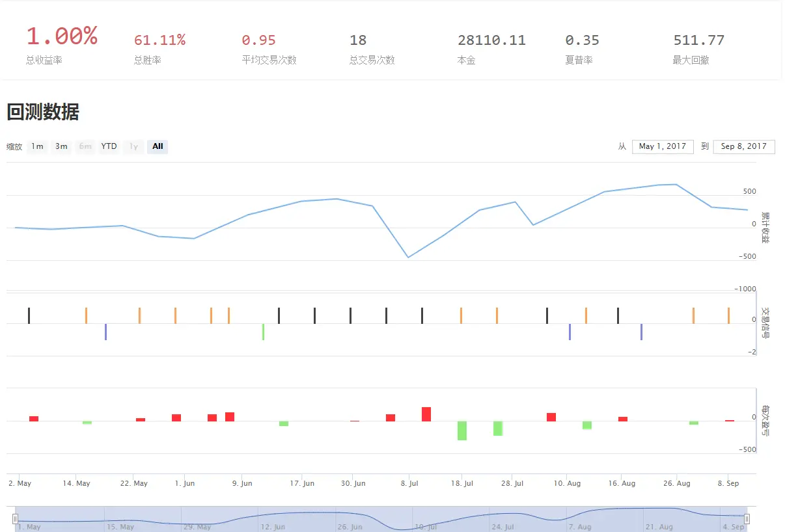This screenshot has width=785, height=532.
Task: Click the 交易信号 axis title
Action: (765, 322)
